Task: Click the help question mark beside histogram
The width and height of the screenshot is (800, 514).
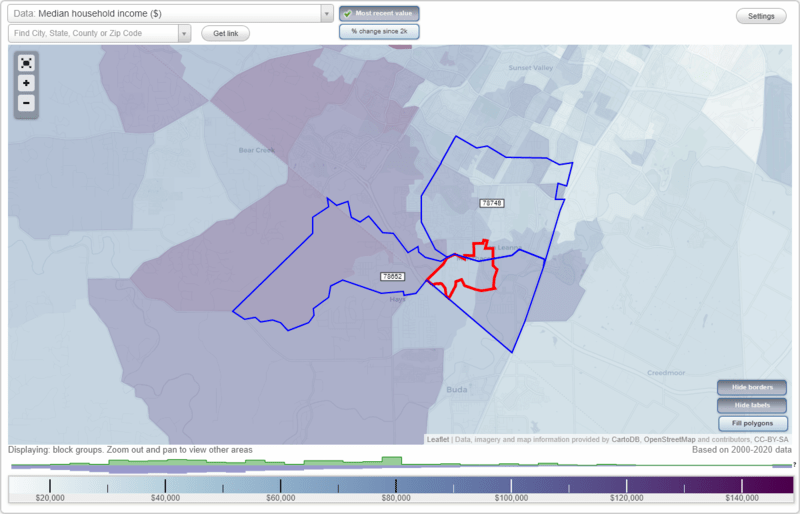Action: [794, 464]
